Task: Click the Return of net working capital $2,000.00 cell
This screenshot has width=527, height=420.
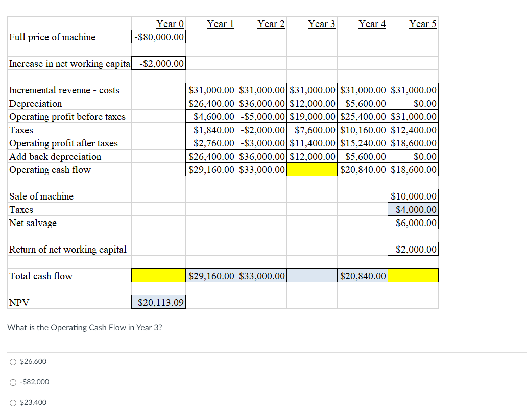Action: (x=413, y=249)
